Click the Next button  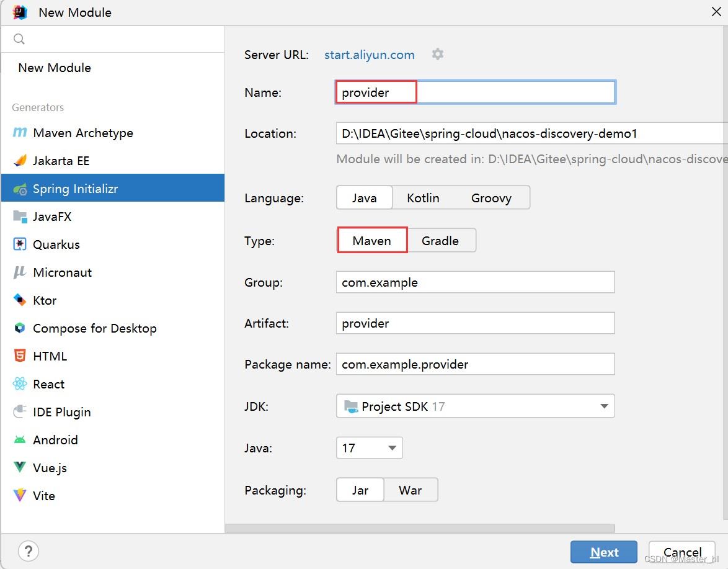pyautogui.click(x=604, y=552)
